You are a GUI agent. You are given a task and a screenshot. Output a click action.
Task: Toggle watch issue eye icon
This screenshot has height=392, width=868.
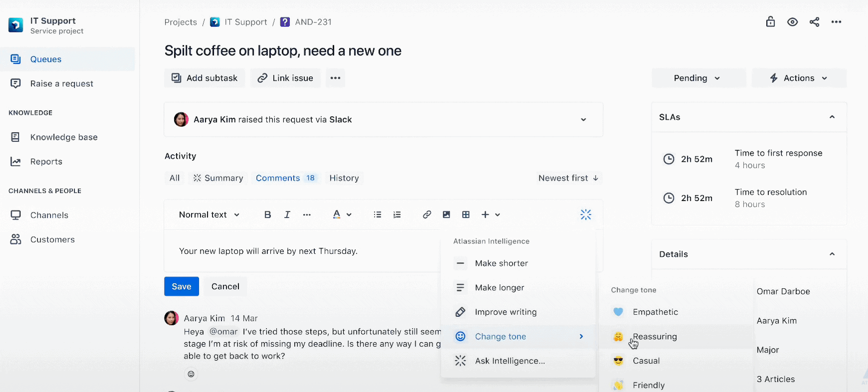[793, 22]
